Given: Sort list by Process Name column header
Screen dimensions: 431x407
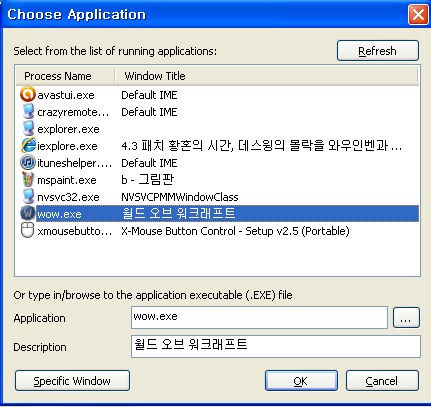Looking at the screenshot, I should [x=66, y=76].
